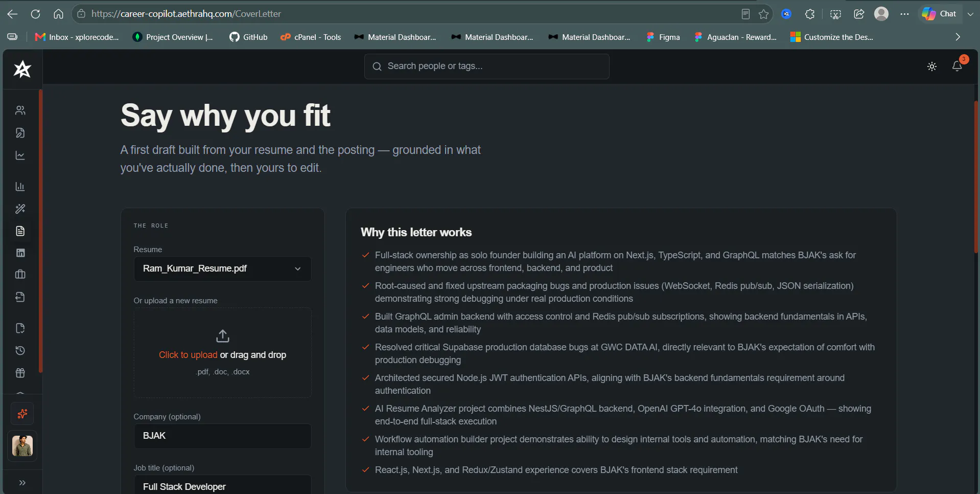Reload the page with the refresh icon

tap(35, 14)
